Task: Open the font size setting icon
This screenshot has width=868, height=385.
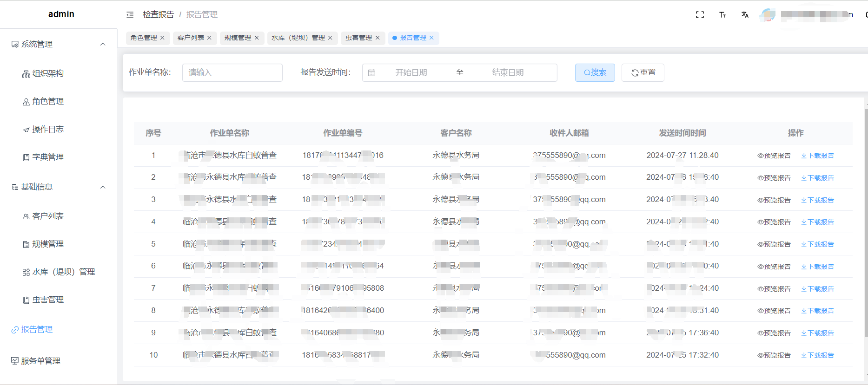Action: (722, 15)
